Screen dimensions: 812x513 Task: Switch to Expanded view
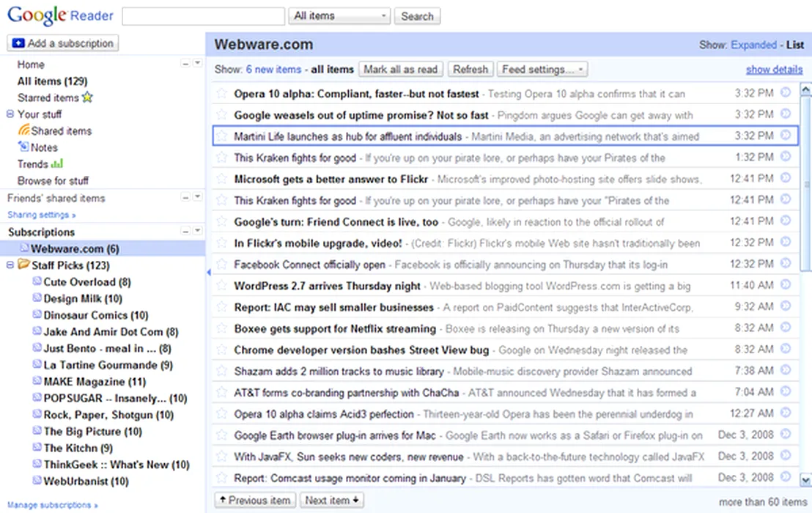click(753, 45)
